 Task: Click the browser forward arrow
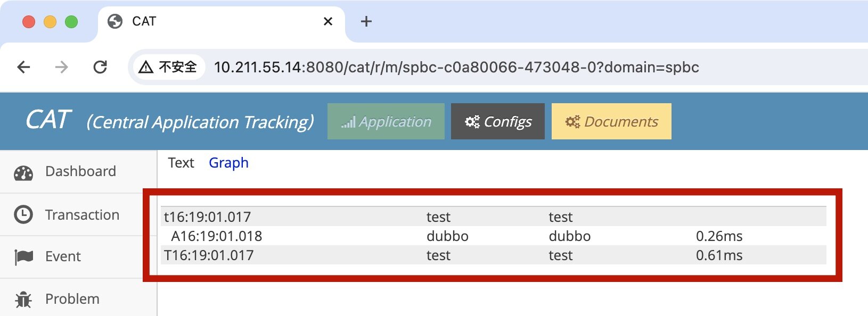coord(62,67)
